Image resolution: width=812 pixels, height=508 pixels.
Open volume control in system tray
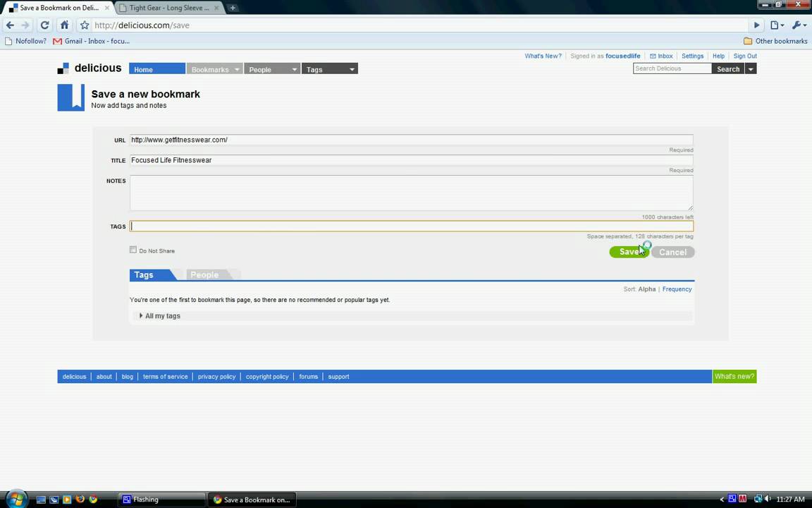pos(768,499)
